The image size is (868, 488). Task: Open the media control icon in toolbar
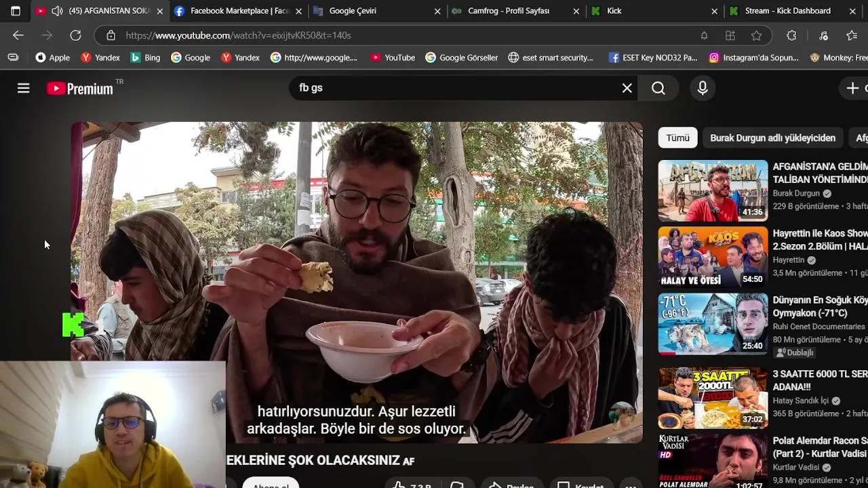[823, 35]
